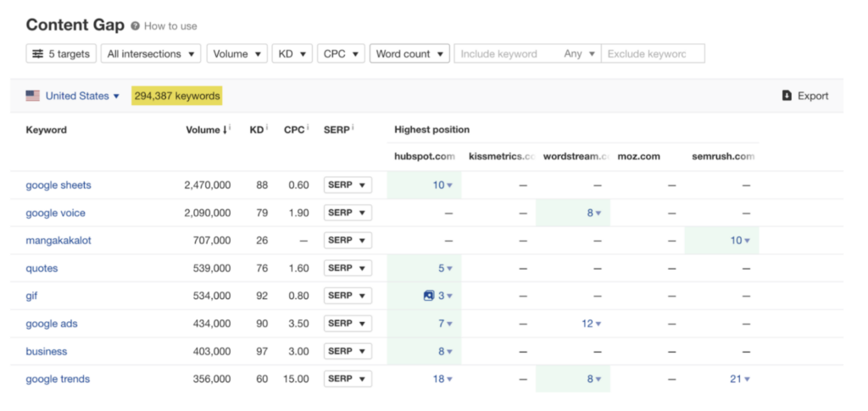Open the google sheets keyword link
The height and width of the screenshot is (411, 868).
coord(58,186)
